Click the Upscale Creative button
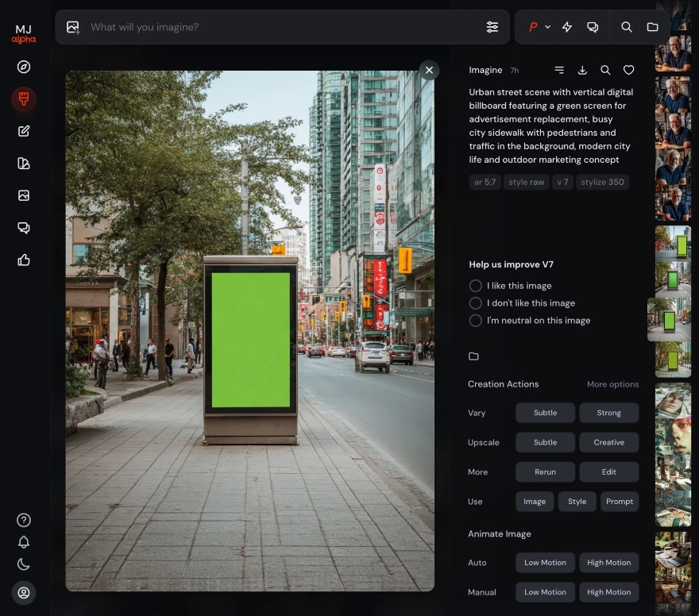Screen dimensions: 699x616 click(x=608, y=442)
